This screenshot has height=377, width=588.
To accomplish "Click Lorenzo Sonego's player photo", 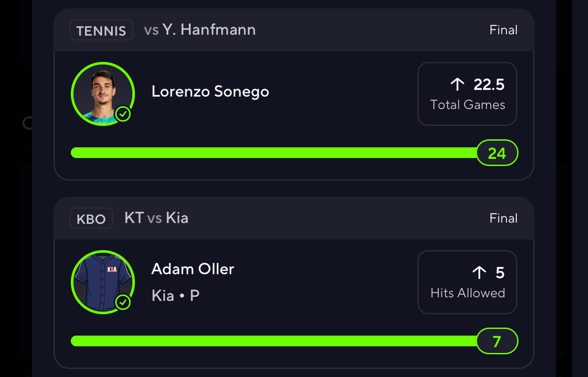I will pyautogui.click(x=102, y=93).
